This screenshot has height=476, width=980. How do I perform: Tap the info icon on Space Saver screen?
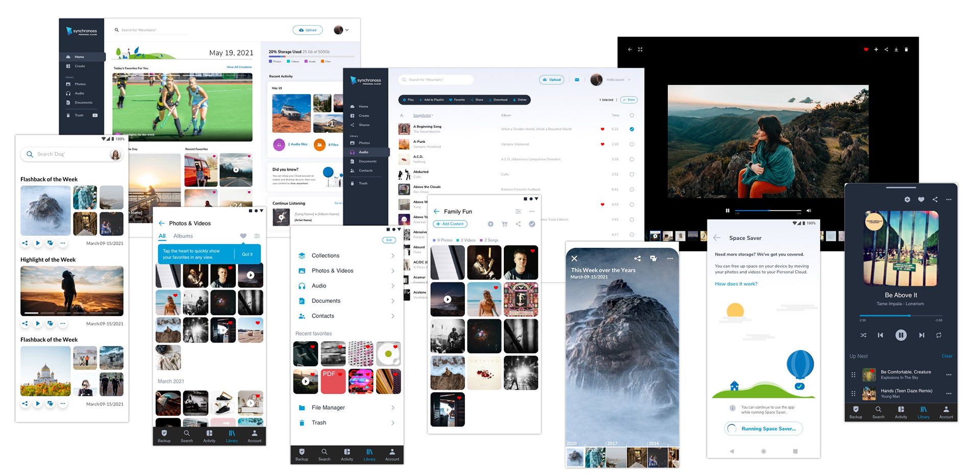(x=732, y=408)
